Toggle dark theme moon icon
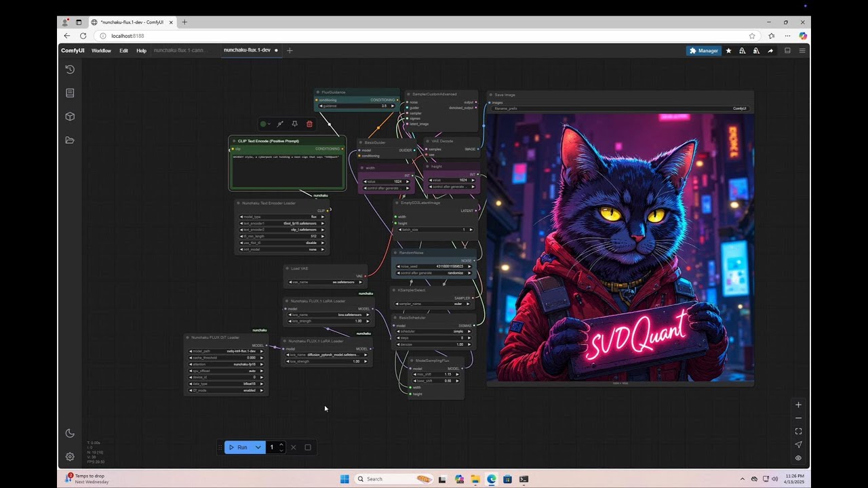Image resolution: width=868 pixels, height=488 pixels. tap(69, 434)
